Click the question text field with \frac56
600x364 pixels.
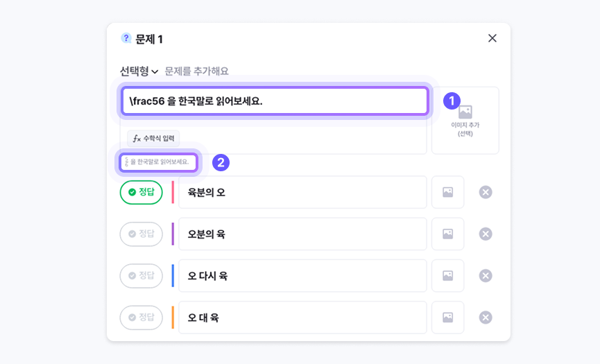[x=275, y=101]
